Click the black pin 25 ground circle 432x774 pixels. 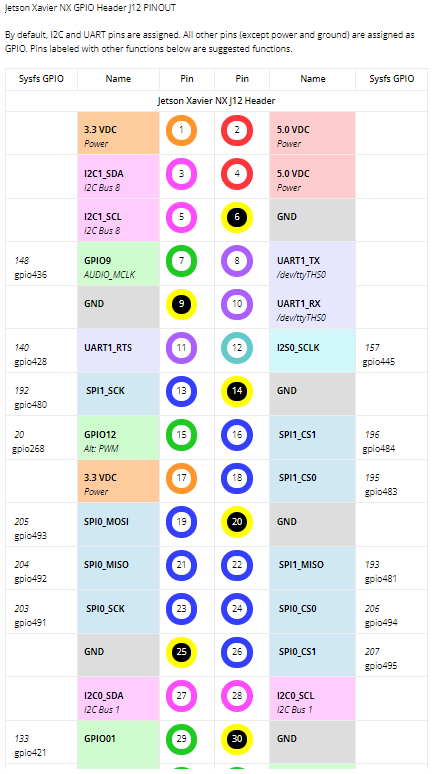point(181,653)
